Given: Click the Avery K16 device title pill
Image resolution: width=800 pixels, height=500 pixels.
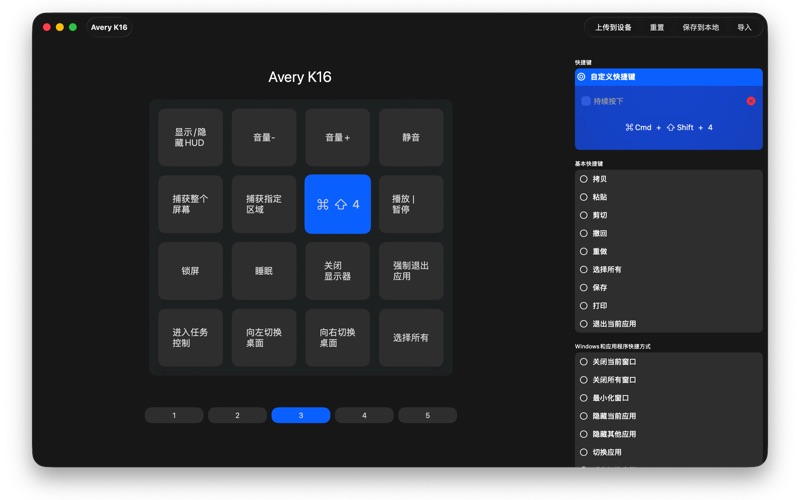Looking at the screenshot, I should (x=109, y=28).
